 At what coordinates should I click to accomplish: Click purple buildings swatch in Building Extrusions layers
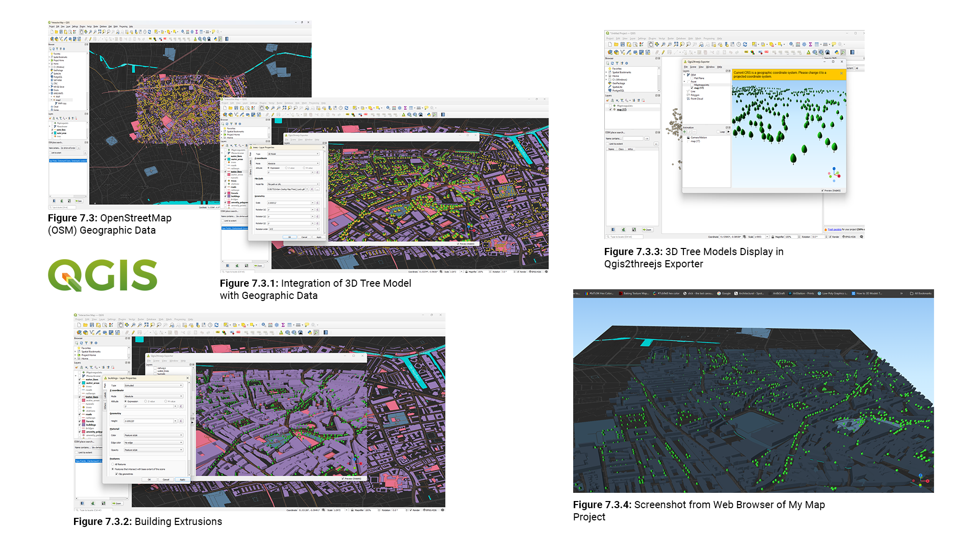(x=84, y=424)
